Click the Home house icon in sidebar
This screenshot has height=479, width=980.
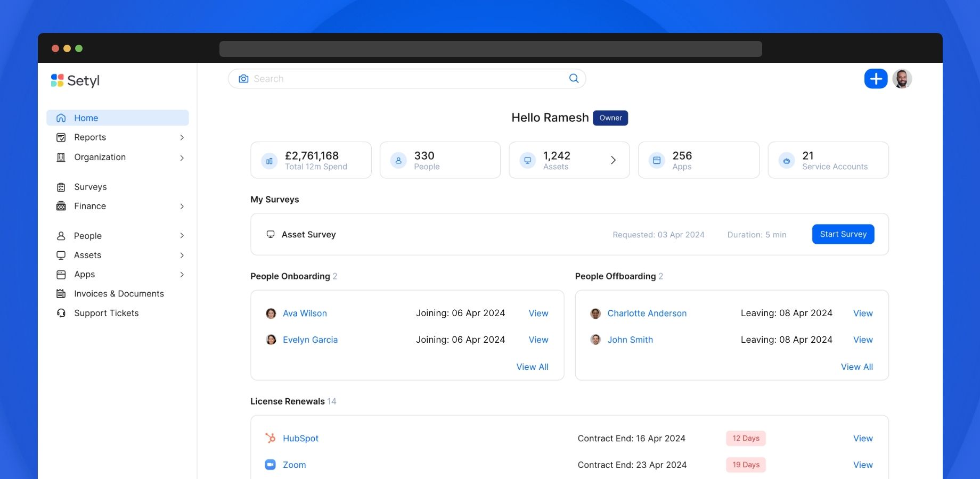pyautogui.click(x=61, y=118)
